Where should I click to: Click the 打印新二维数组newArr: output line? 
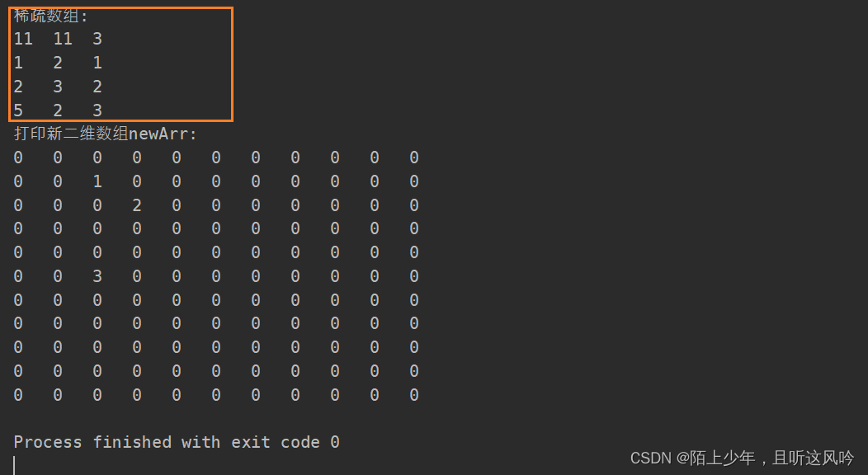[105, 134]
